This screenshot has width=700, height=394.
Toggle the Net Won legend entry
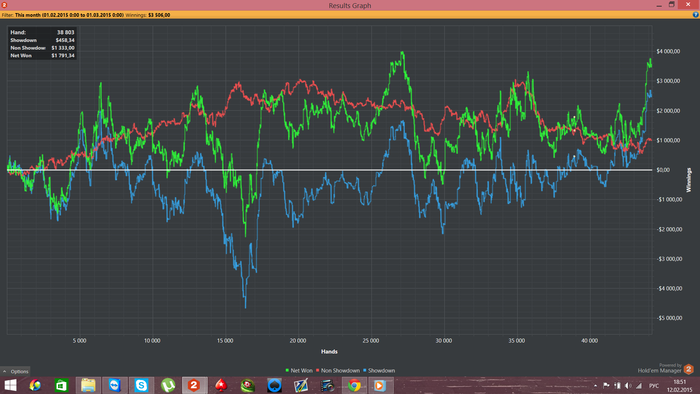coord(299,370)
